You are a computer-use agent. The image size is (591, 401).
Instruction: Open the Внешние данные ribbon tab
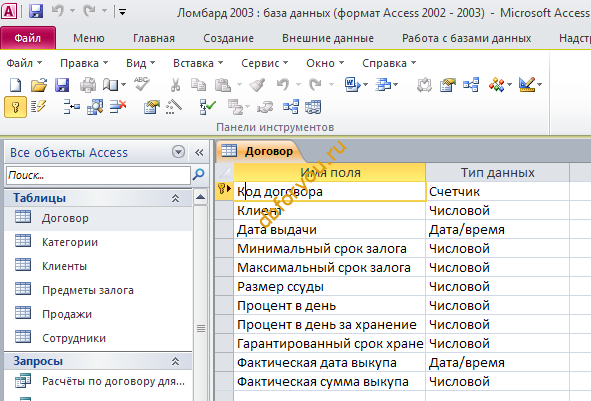[328, 38]
